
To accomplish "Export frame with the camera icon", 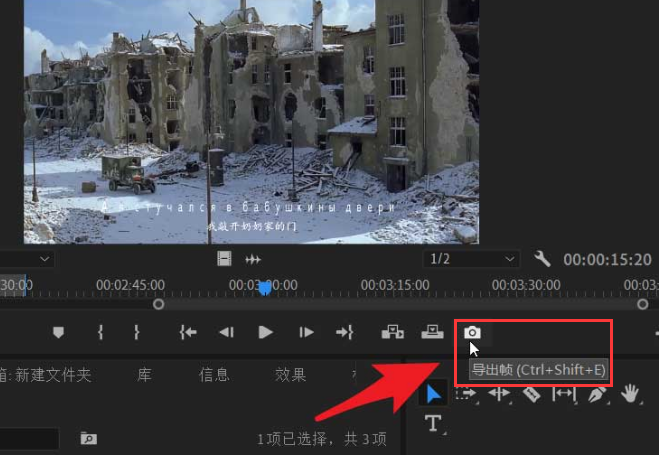I will [x=472, y=332].
